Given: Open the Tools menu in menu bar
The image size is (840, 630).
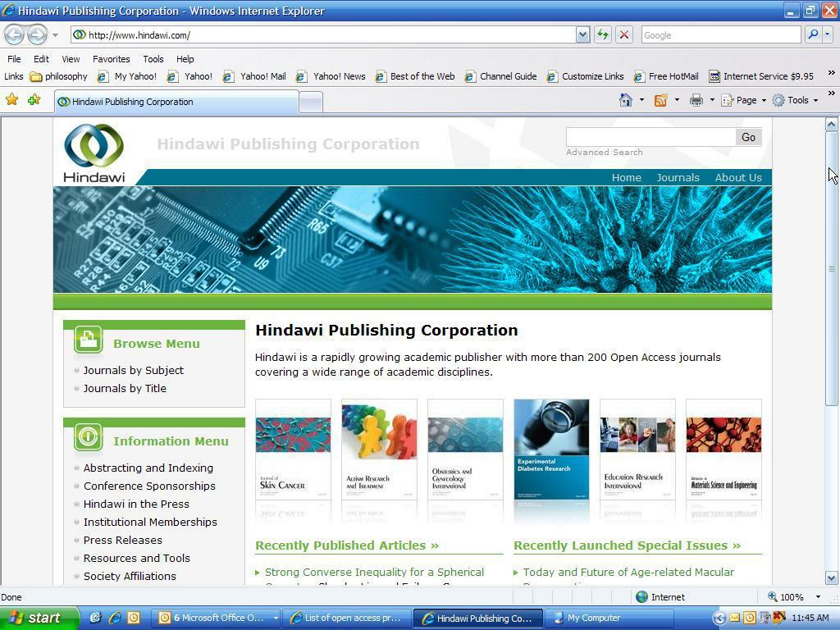Looking at the screenshot, I should (x=153, y=59).
